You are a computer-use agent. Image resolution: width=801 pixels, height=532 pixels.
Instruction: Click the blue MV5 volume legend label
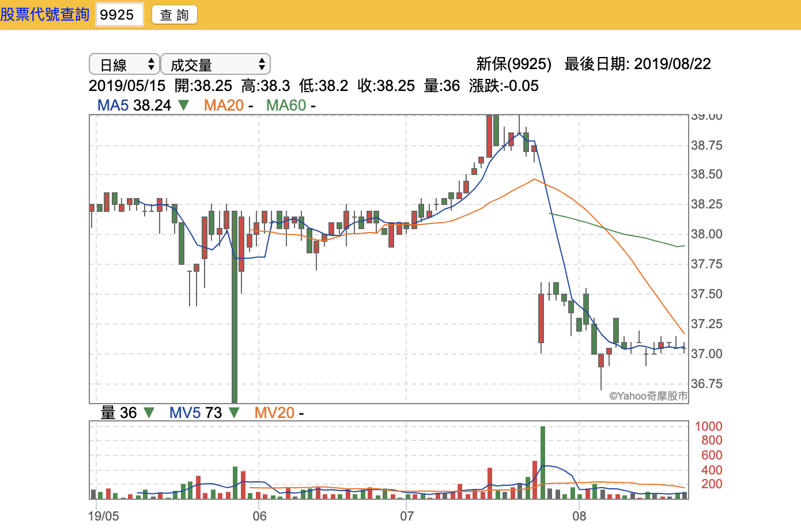[x=184, y=413]
